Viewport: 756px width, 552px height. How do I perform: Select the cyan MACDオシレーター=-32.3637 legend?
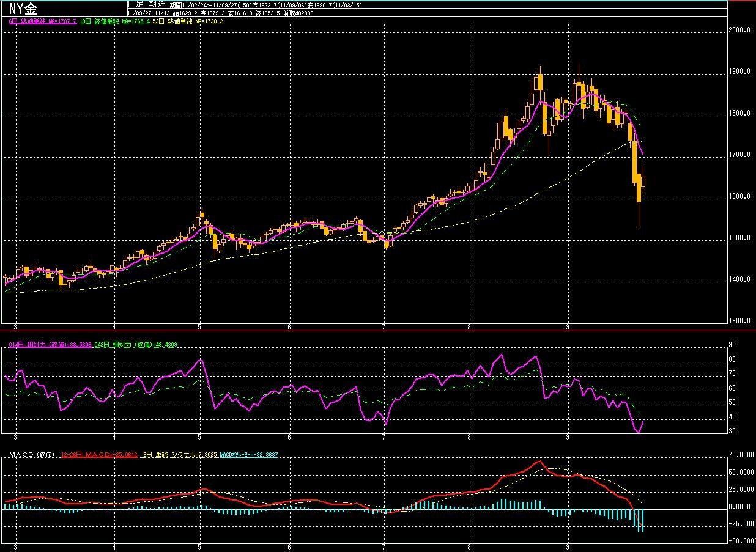[x=248, y=455]
